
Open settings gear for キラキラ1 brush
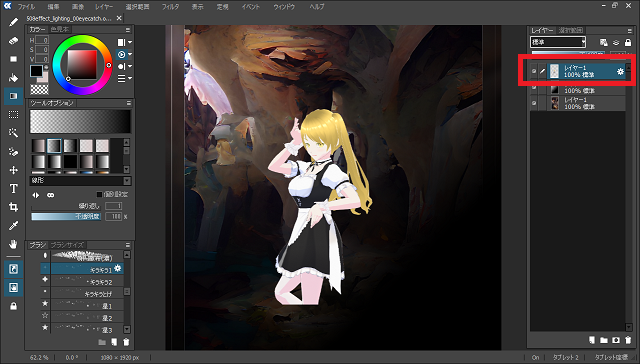tap(118, 268)
